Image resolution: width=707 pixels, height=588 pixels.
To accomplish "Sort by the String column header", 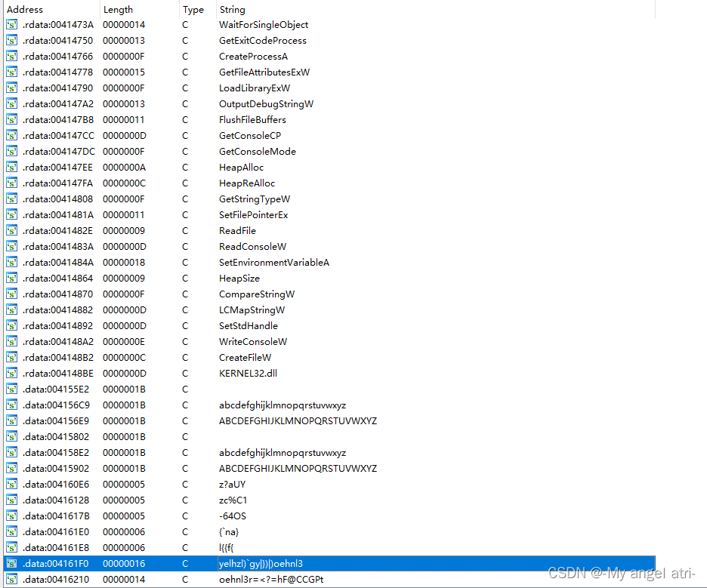I will coord(232,10).
